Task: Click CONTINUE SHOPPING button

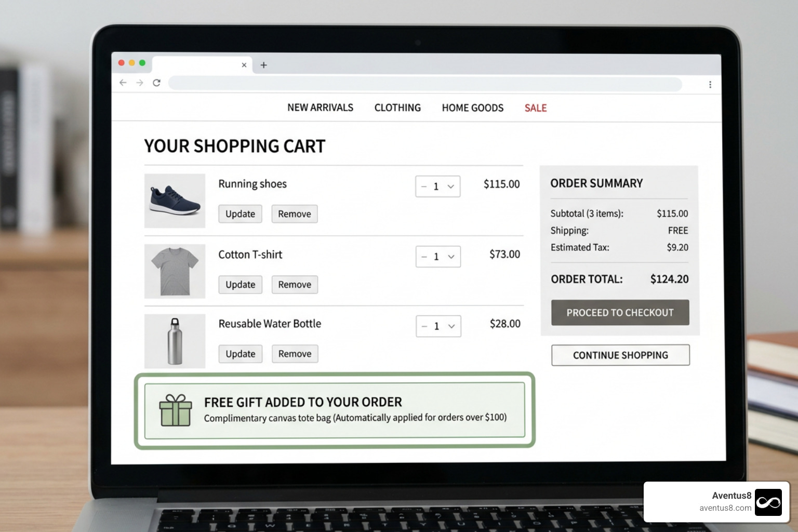Action: 620,355
